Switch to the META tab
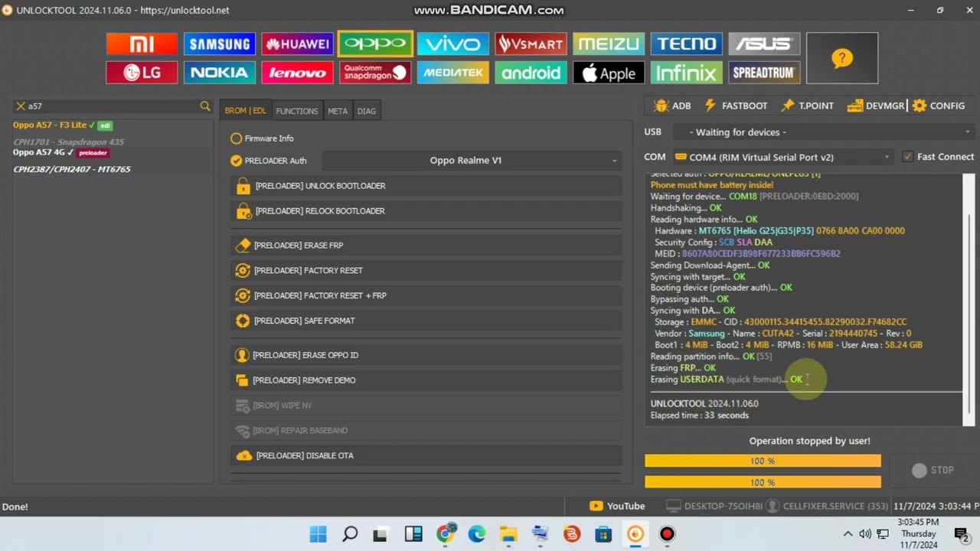980x551 pixels. pos(338,111)
